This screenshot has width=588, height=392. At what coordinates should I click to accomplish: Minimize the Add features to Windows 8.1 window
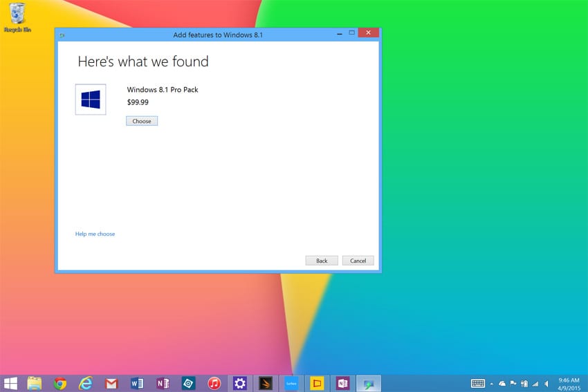point(340,33)
